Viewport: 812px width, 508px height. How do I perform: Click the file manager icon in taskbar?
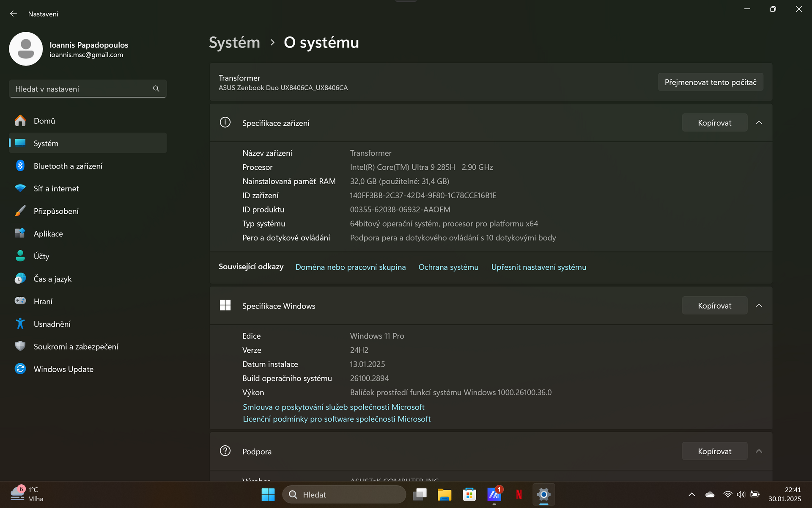coord(445,494)
